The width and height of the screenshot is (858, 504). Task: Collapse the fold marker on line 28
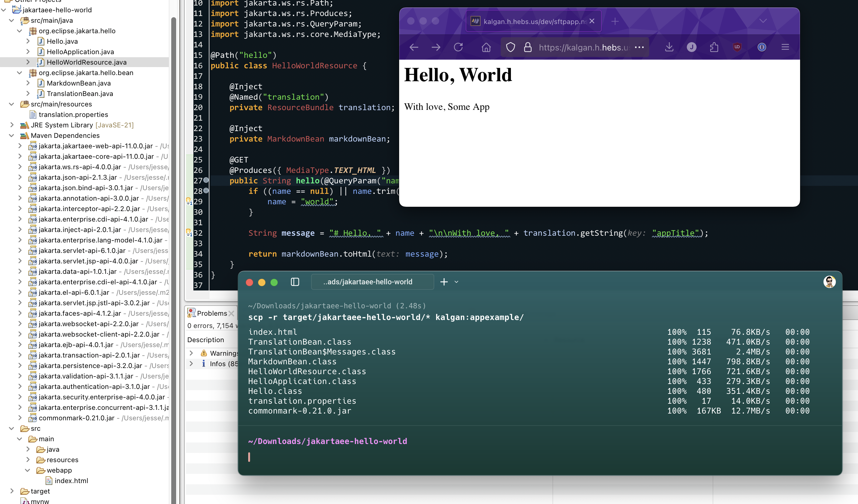tap(206, 191)
